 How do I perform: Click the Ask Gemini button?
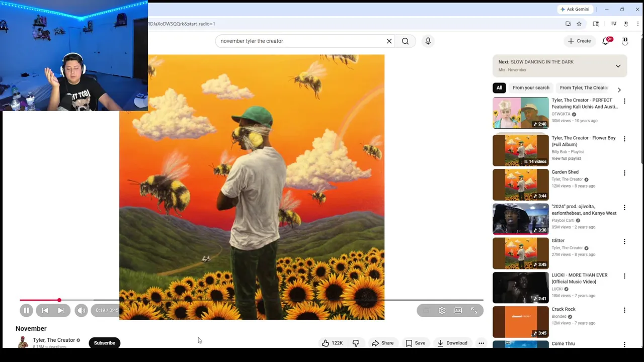click(x=575, y=9)
